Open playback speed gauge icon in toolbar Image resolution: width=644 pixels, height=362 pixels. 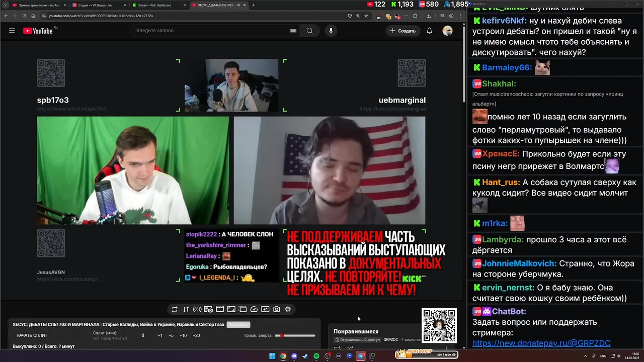point(254,309)
